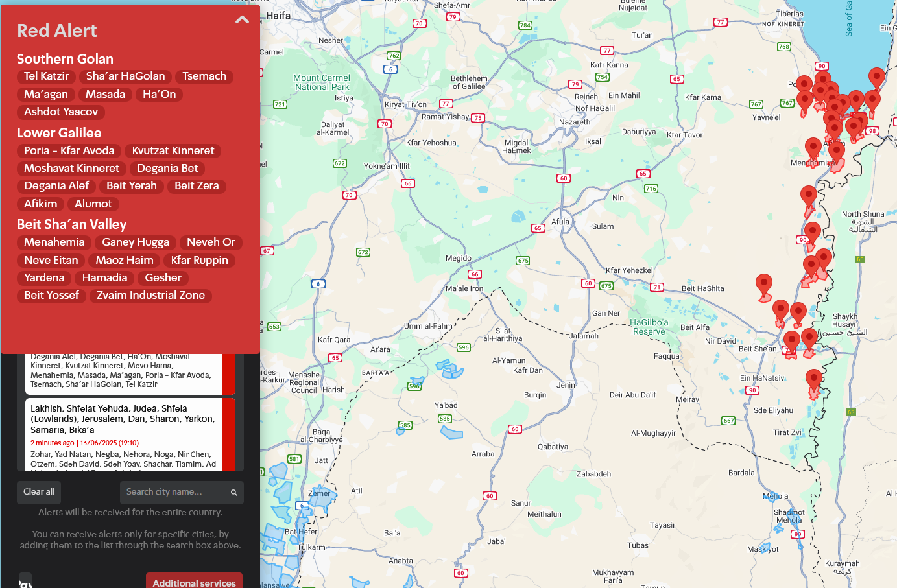This screenshot has height=588, width=897.
Task: Click the Nazareth map label
Action: click(575, 122)
